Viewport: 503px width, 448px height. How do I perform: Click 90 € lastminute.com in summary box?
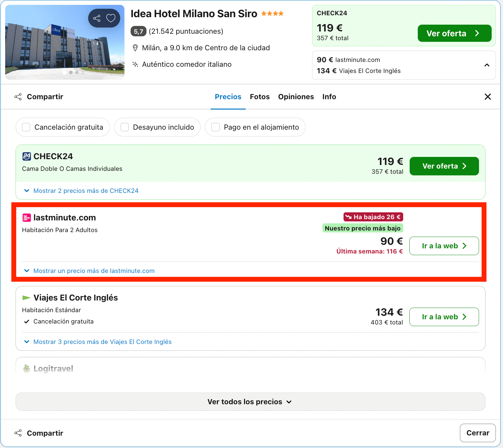pos(348,60)
